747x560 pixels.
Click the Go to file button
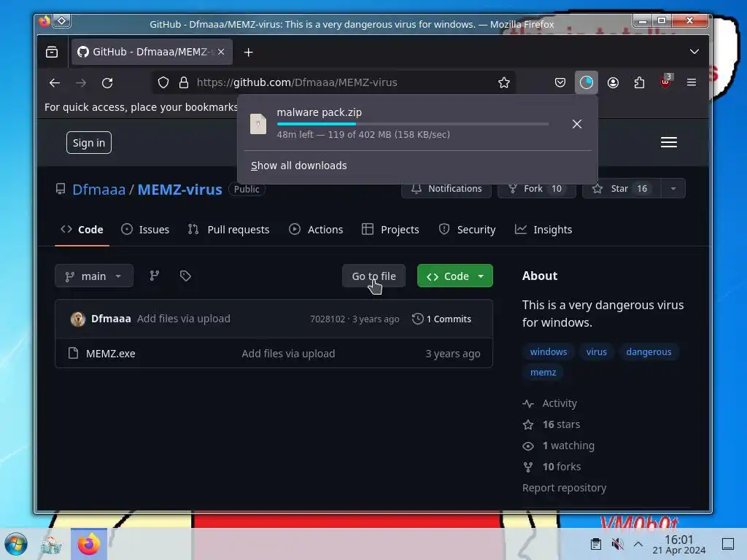[x=373, y=276]
